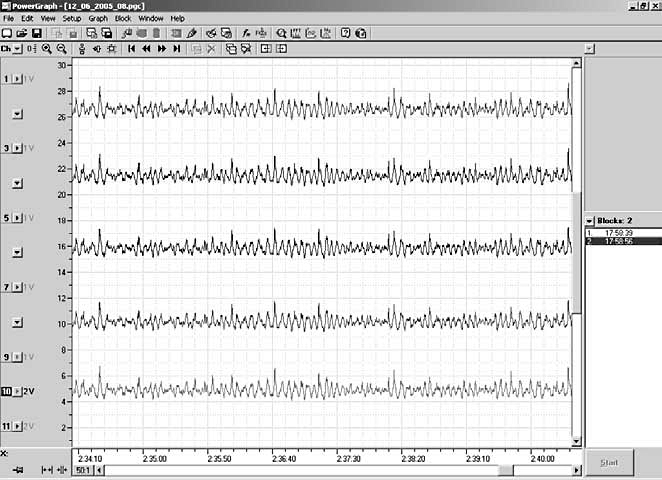Open the Window menu
This screenshot has width=662, height=480.
click(x=151, y=19)
